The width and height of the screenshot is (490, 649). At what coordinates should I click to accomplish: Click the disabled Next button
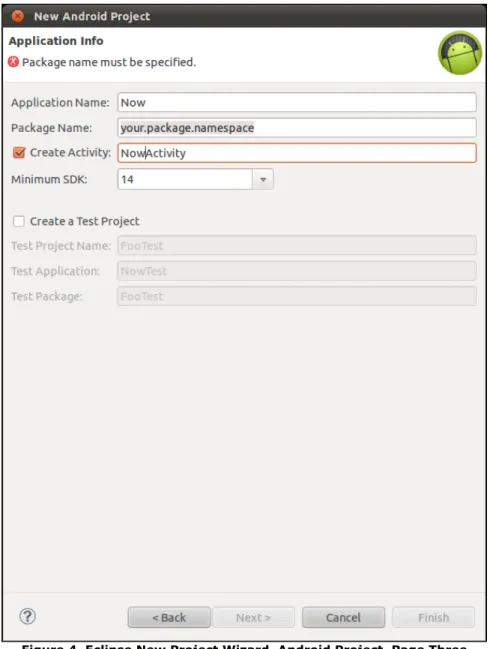coord(253,618)
